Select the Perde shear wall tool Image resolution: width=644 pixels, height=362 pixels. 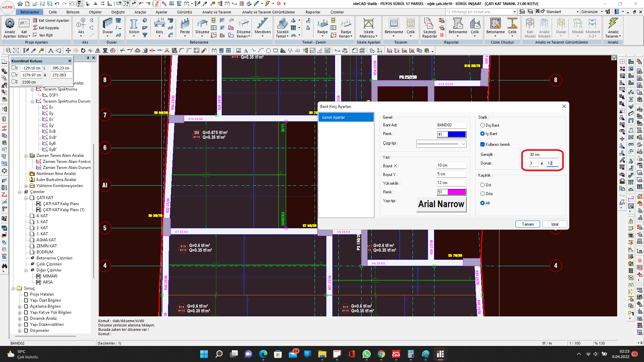coord(185,27)
